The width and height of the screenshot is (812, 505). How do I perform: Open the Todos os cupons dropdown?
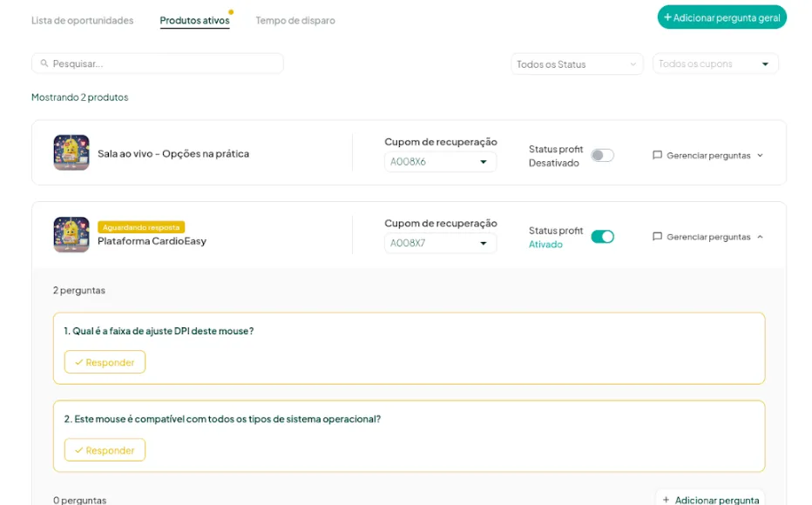coord(715,64)
